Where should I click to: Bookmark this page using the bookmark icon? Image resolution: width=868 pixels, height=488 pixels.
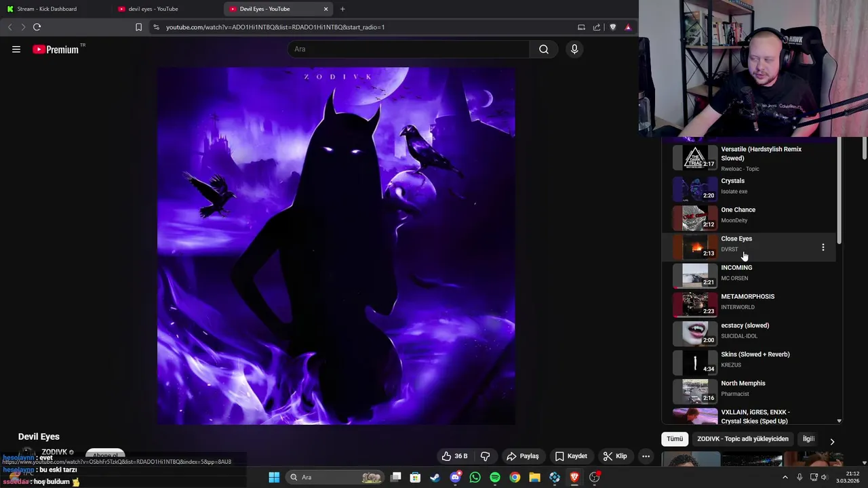pos(138,27)
